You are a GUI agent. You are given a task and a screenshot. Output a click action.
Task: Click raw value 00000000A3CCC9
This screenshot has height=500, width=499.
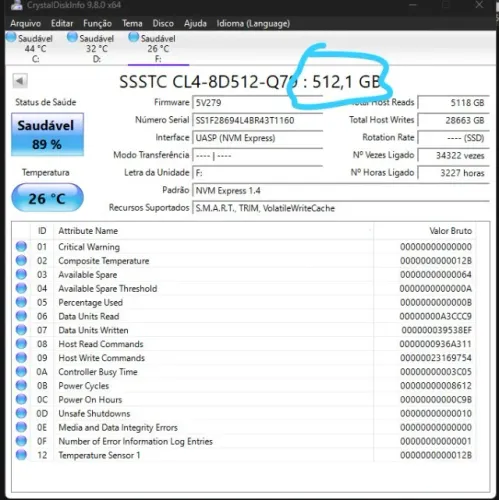tap(436, 316)
